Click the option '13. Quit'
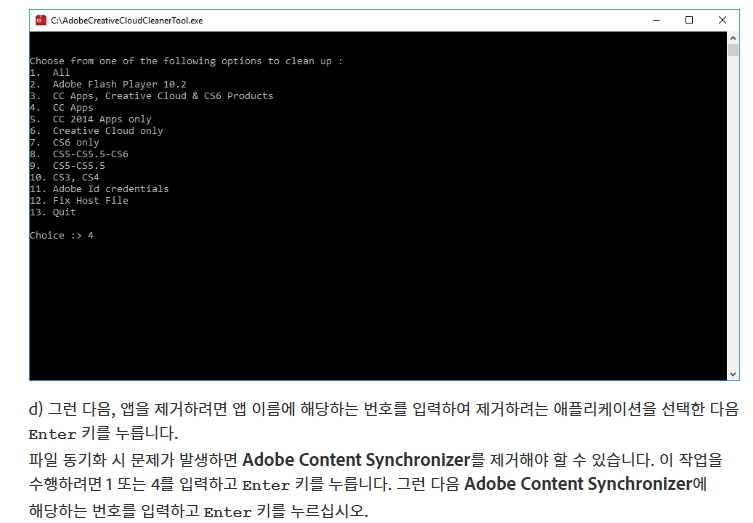The width and height of the screenshot is (753, 523). [x=53, y=212]
